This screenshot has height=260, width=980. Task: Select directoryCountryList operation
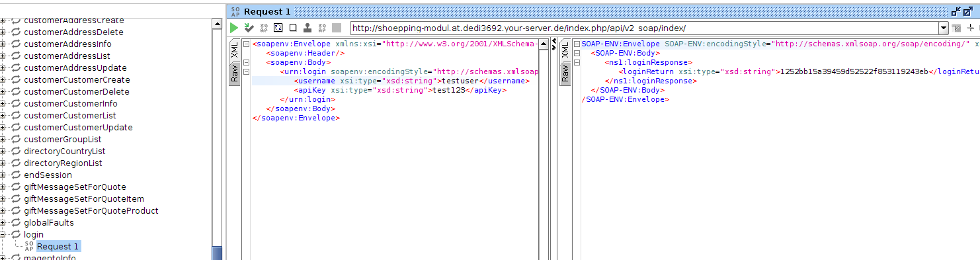point(65,152)
